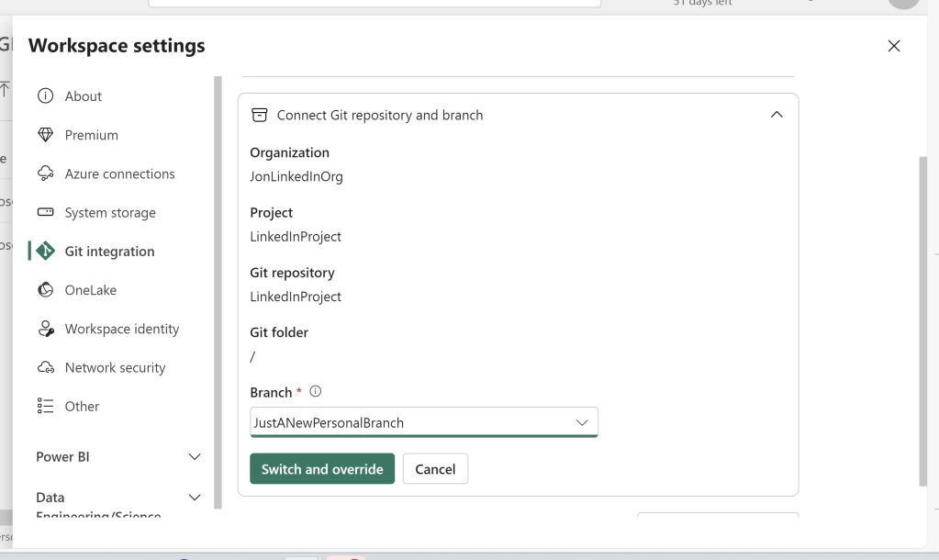Click the Branch info tooltip icon
This screenshot has height=560, width=939.
[316, 392]
